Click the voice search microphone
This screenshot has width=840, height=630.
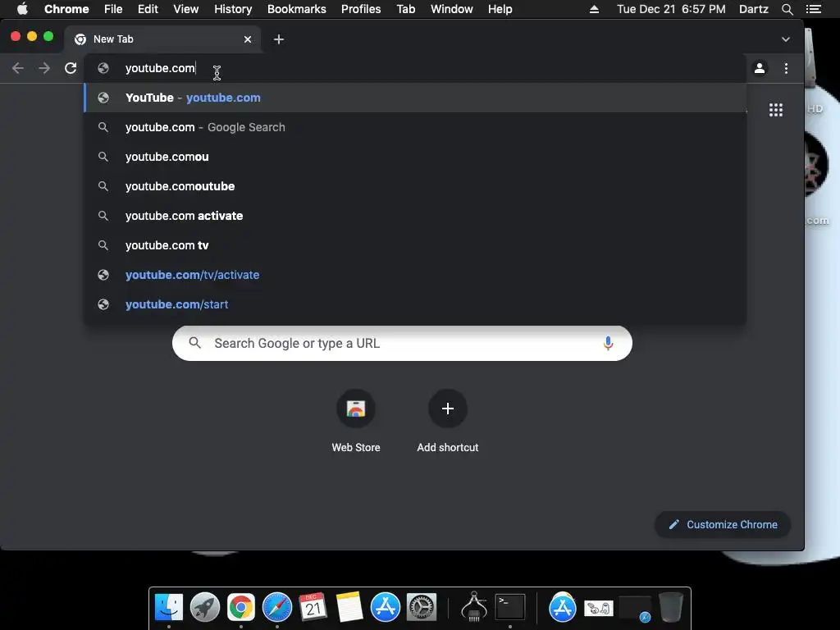pos(608,344)
